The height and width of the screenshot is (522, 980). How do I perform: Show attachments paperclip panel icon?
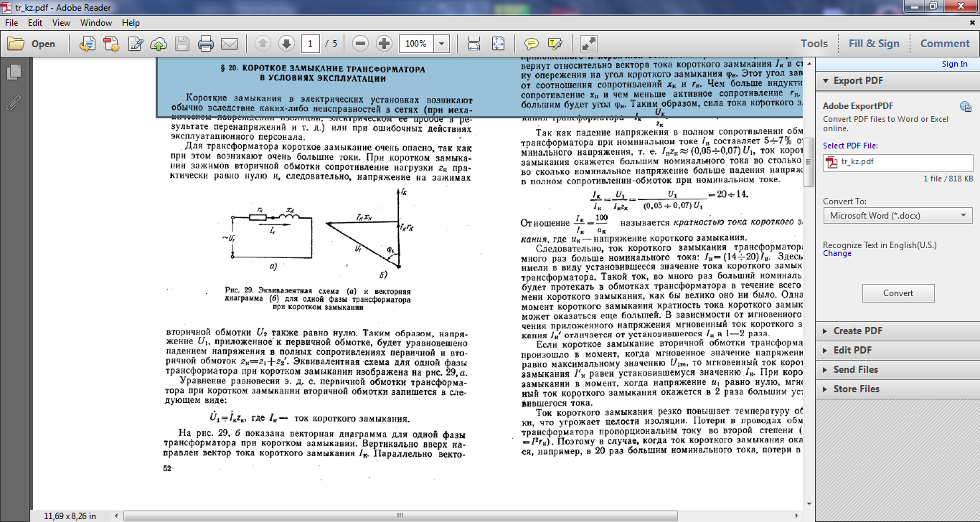coord(13,103)
